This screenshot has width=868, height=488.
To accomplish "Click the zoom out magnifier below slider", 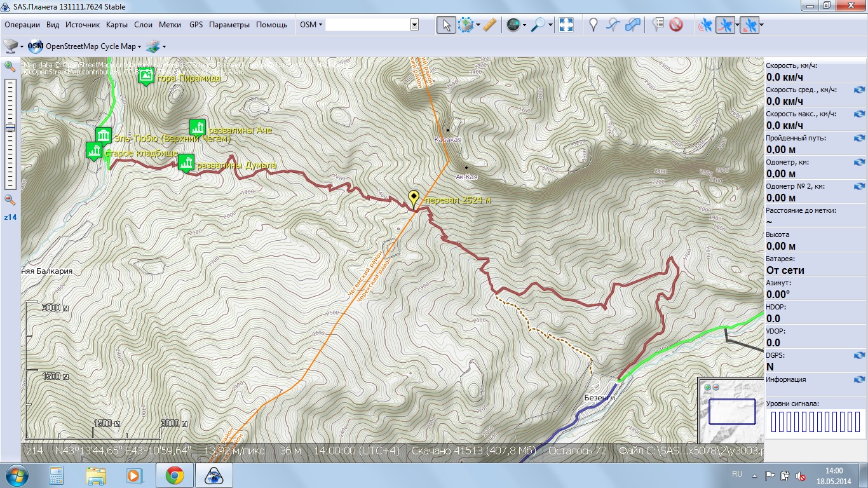I will (x=10, y=200).
